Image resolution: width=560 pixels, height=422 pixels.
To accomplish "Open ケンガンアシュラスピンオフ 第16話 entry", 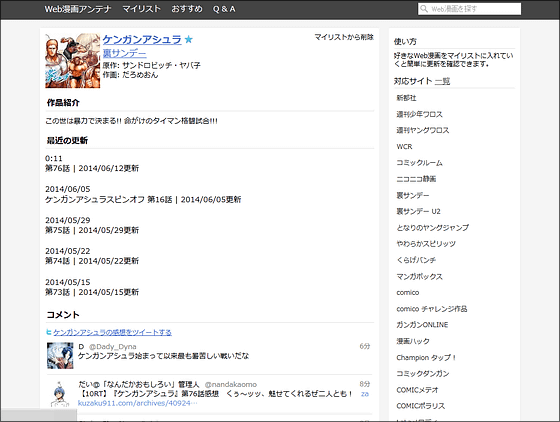I will [x=143, y=199].
